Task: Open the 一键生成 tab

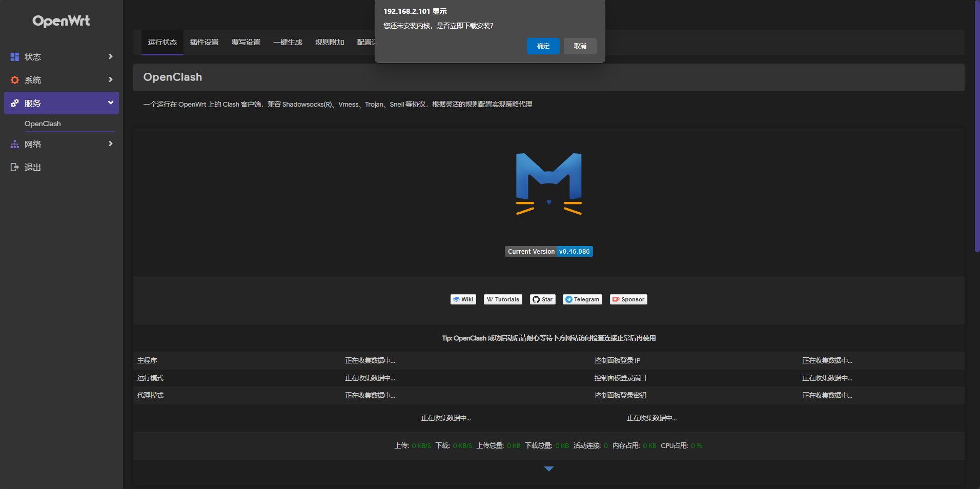Action: (x=288, y=43)
